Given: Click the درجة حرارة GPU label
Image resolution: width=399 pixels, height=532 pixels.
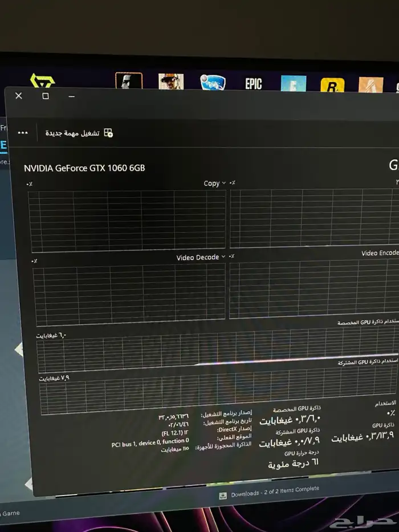Looking at the screenshot, I should pyautogui.click(x=302, y=453).
